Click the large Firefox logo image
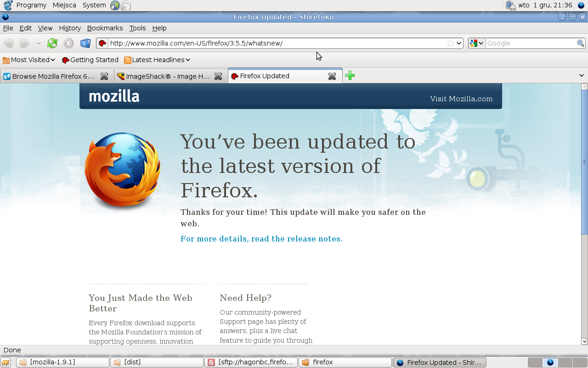Screen dimensions: 588x368 pos(123,170)
